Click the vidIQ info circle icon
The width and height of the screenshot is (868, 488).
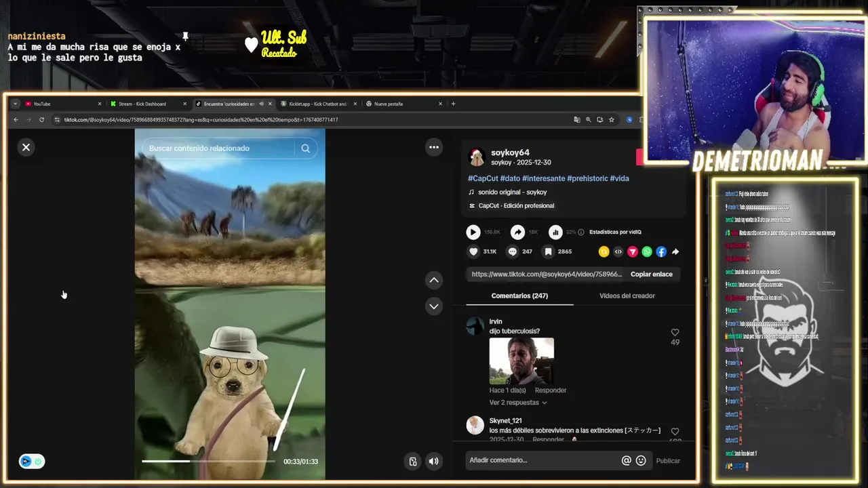pos(580,232)
